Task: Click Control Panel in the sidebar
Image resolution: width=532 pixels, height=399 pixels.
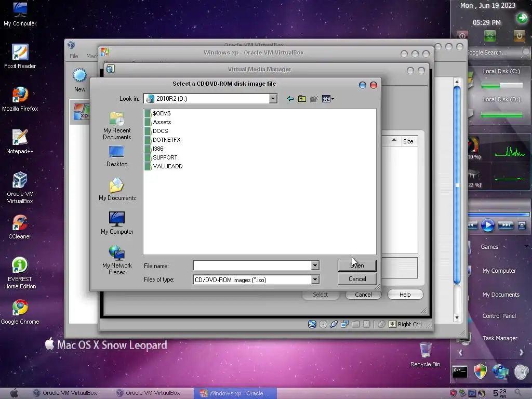Action: pos(499,316)
